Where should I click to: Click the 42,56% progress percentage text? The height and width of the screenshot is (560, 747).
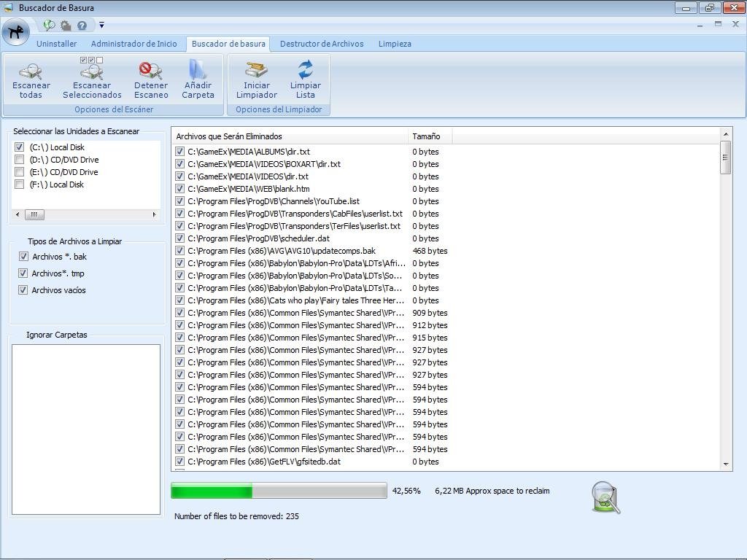coord(406,491)
